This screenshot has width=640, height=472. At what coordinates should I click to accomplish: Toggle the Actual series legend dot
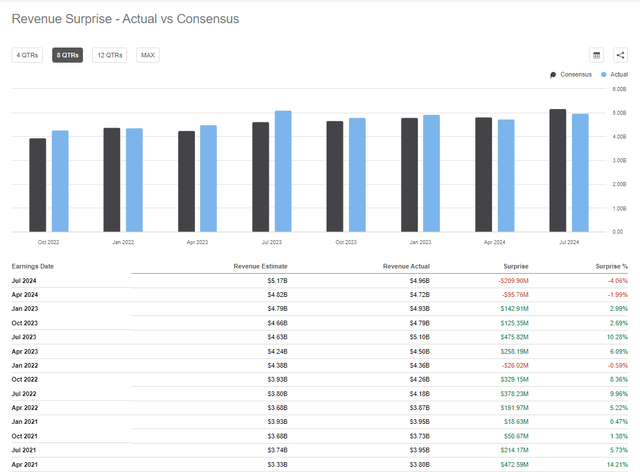coord(604,75)
